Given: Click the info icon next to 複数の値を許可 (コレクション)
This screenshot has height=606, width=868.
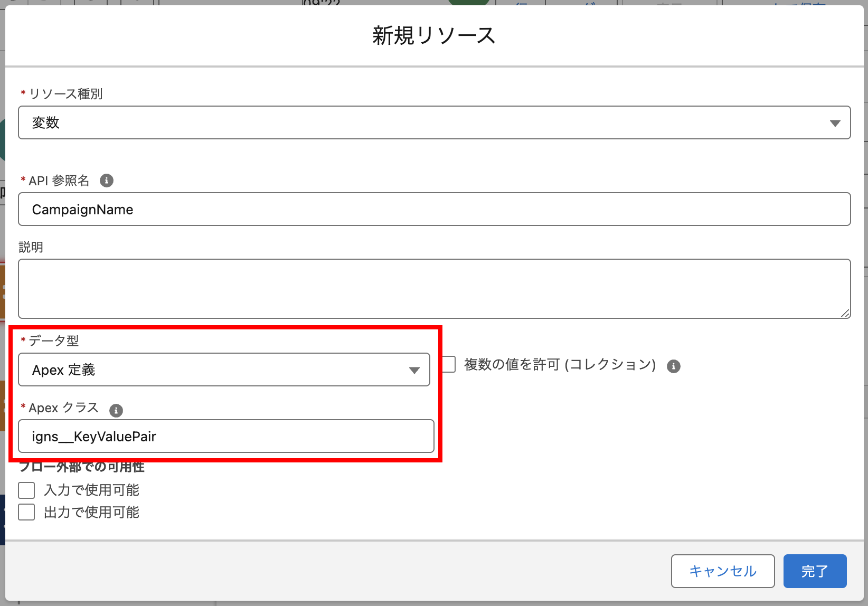Looking at the screenshot, I should (x=673, y=366).
